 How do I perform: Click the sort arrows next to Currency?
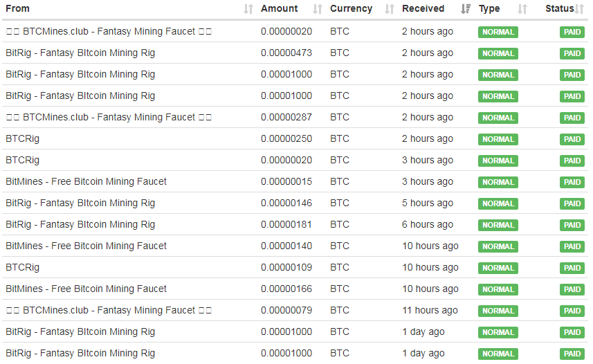point(390,9)
